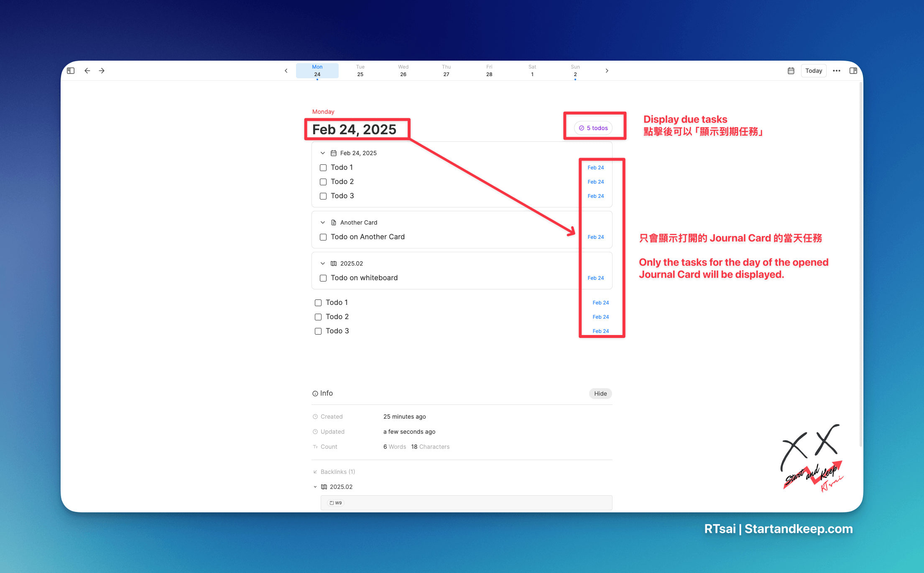Go to previous week with chevron
This screenshot has width=924, height=573.
click(286, 71)
